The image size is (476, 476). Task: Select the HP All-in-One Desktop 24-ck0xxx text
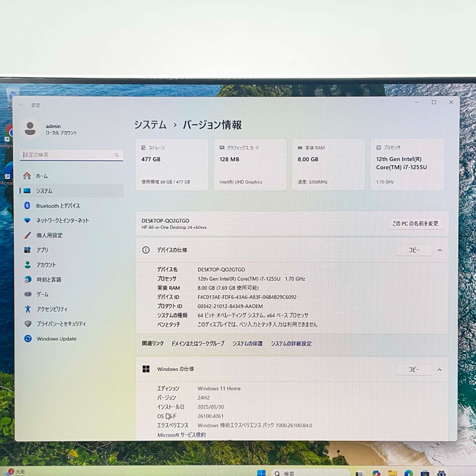point(174,227)
